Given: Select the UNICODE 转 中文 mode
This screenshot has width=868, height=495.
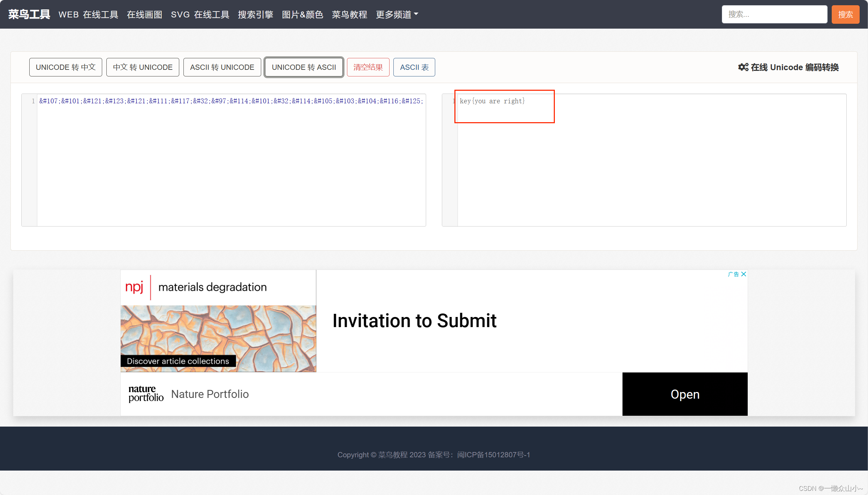Looking at the screenshot, I should 66,67.
